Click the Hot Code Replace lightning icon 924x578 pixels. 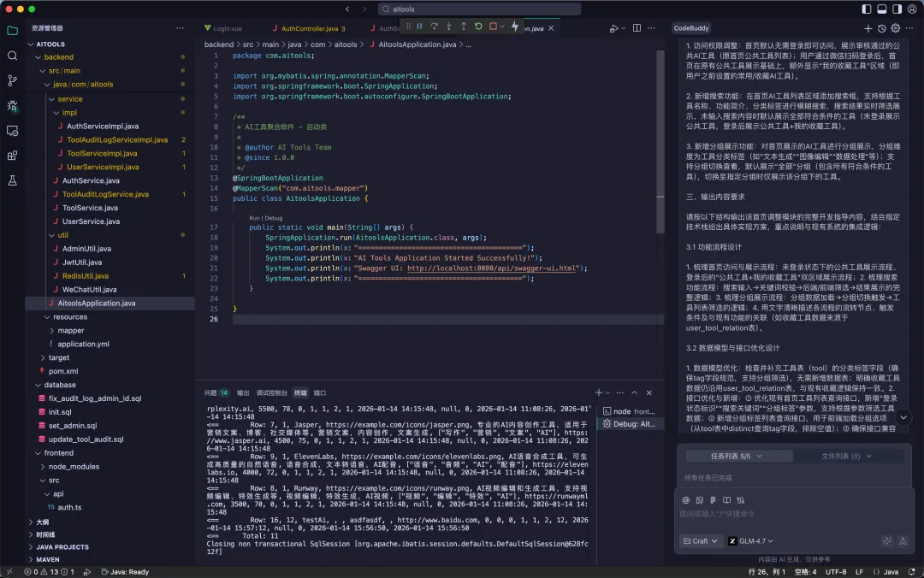(515, 27)
